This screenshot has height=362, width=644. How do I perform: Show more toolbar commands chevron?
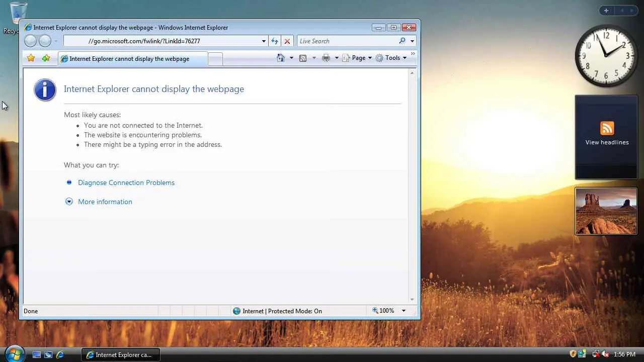tap(413, 54)
